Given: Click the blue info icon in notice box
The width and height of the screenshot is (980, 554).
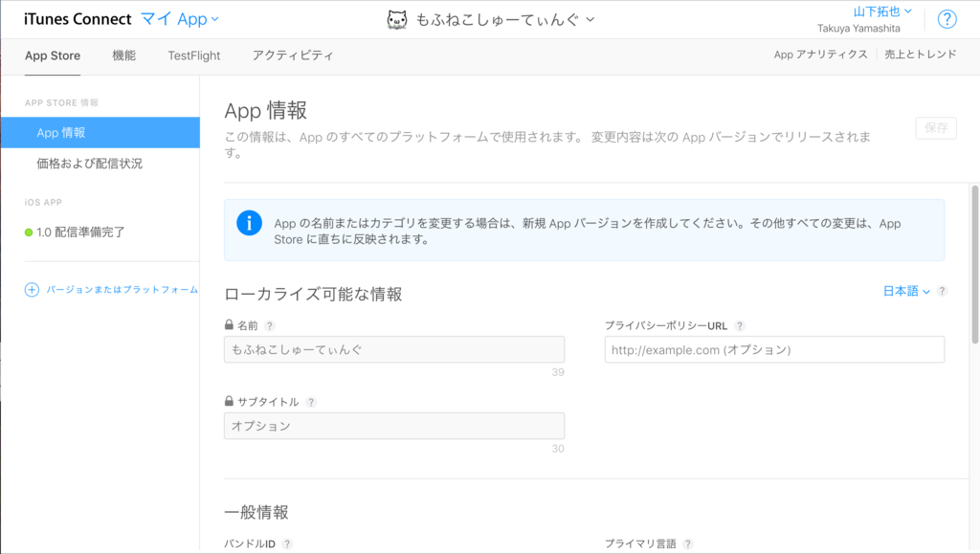Looking at the screenshot, I should [x=250, y=223].
